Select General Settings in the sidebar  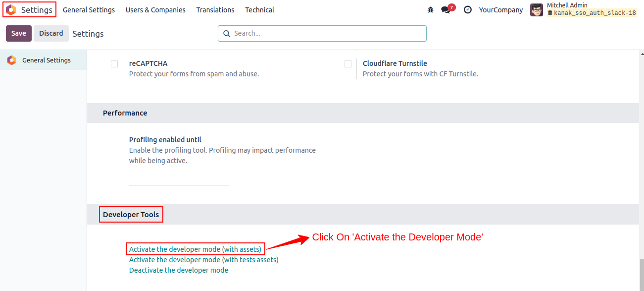point(44,60)
